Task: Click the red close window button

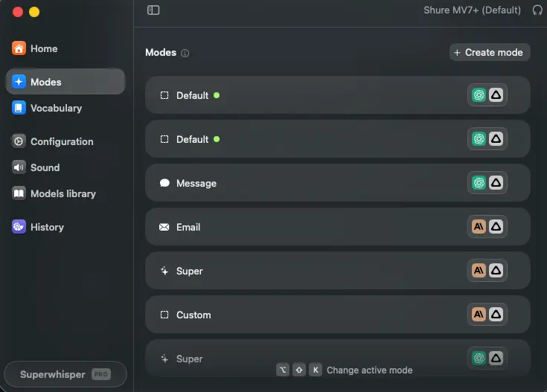Action: click(18, 12)
